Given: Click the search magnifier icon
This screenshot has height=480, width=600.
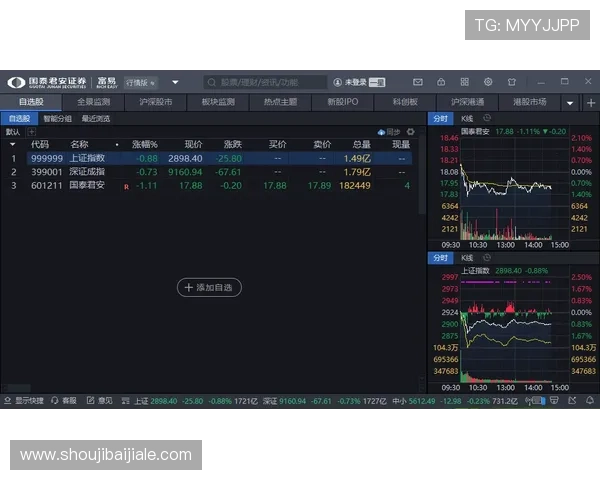Looking at the screenshot, I should (x=212, y=82).
